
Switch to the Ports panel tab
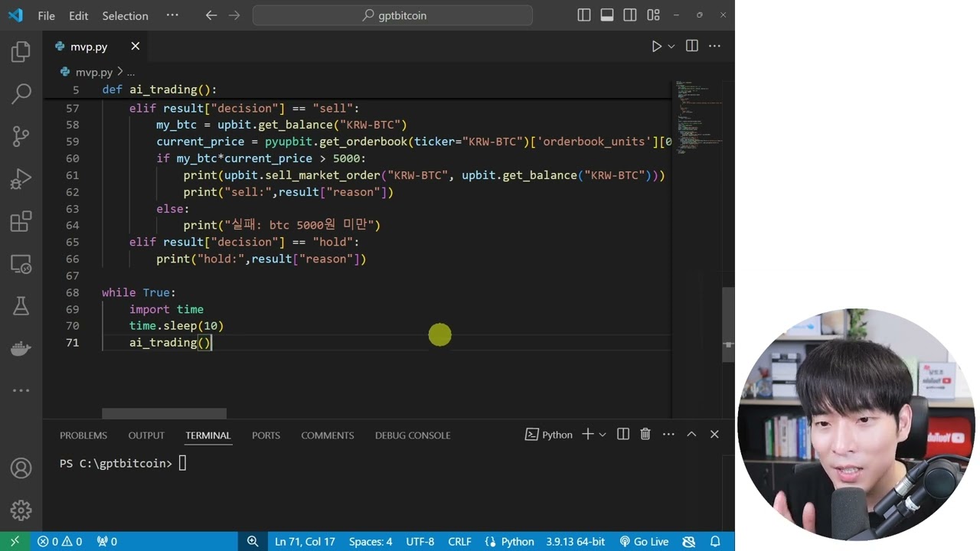click(266, 435)
